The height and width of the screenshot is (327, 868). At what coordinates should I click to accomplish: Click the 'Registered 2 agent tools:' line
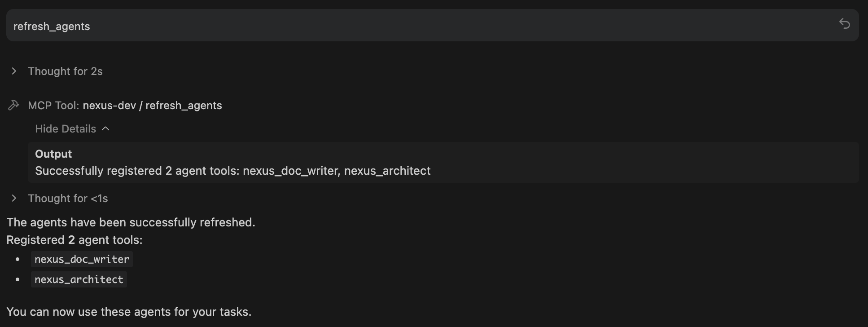click(x=75, y=240)
